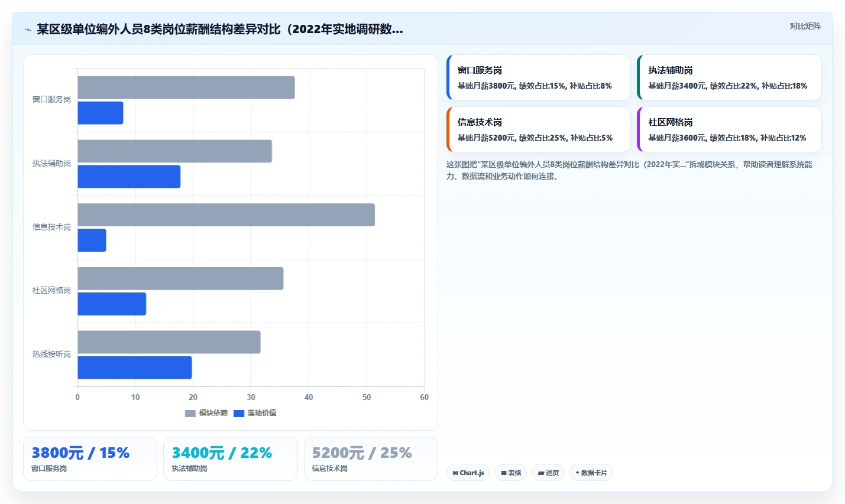Select the 进度 tag chip

pyautogui.click(x=548, y=473)
